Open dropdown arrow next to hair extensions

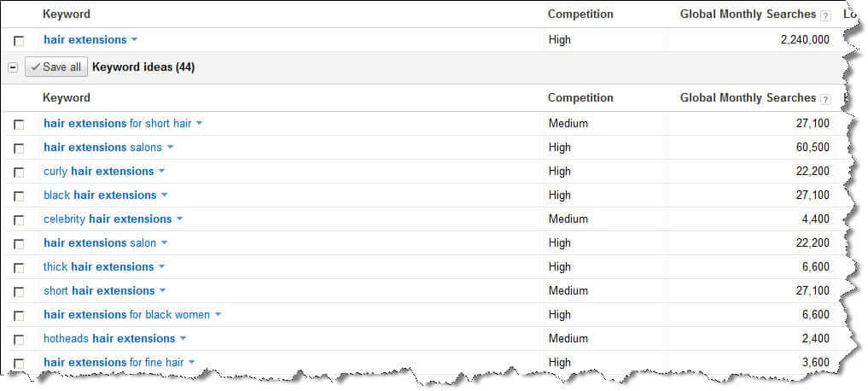(134, 40)
